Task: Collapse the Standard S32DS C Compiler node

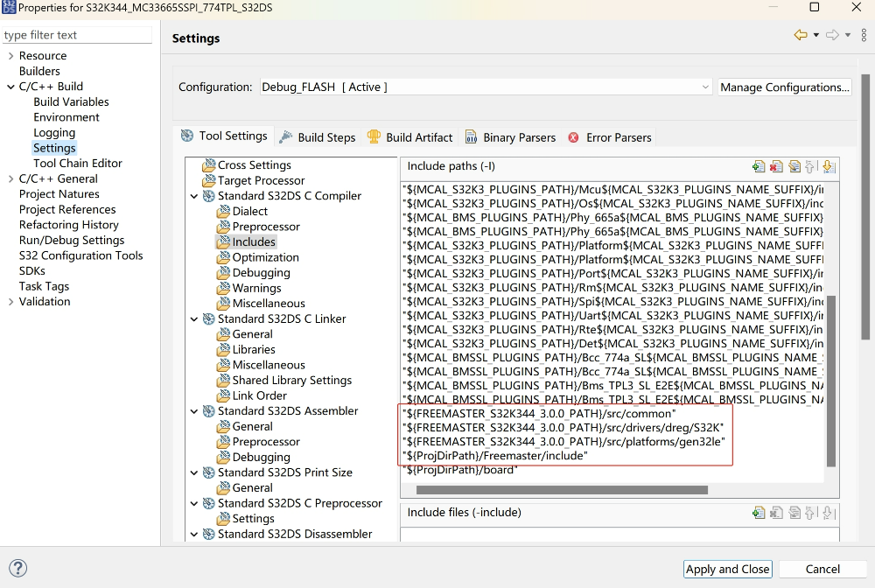Action: [x=194, y=196]
